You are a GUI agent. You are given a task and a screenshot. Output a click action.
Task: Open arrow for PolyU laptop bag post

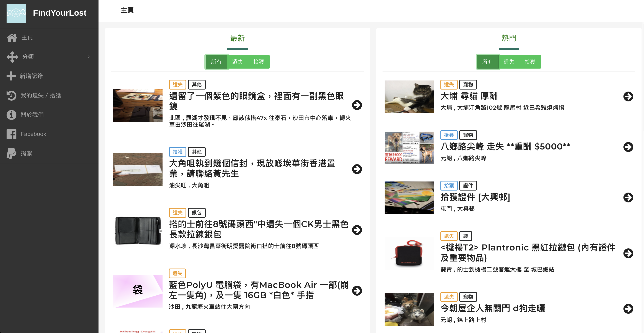(357, 291)
